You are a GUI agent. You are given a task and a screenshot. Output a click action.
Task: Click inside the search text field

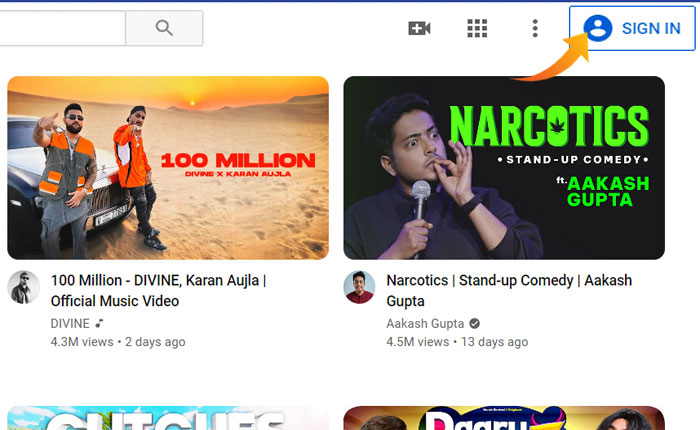(x=62, y=28)
